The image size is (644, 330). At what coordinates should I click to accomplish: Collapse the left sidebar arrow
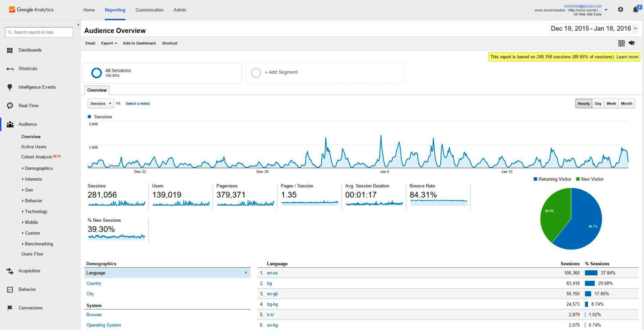78,25
